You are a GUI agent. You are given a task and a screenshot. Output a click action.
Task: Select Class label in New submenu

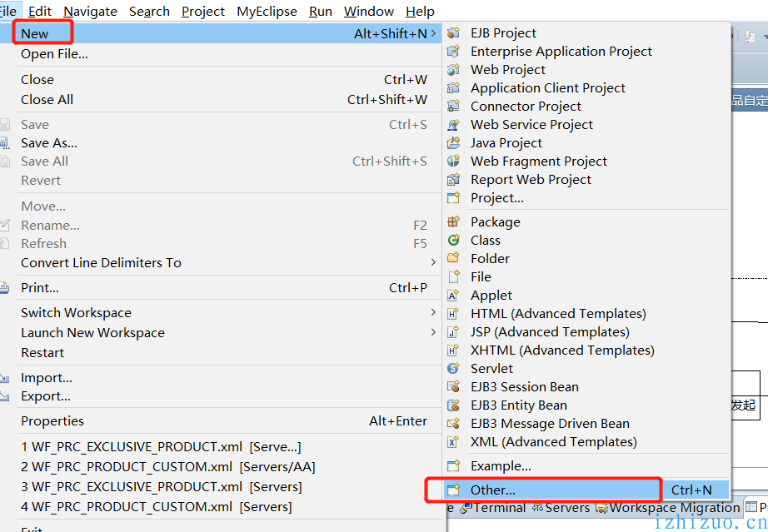point(486,241)
